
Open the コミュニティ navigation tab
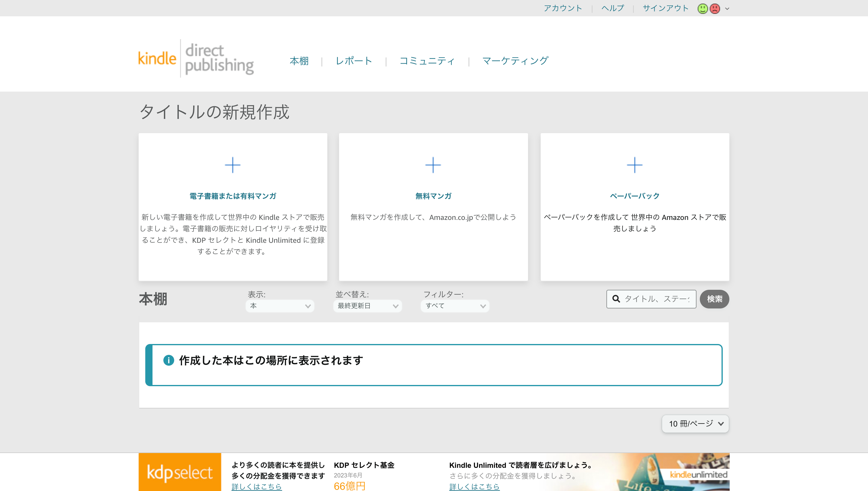(427, 61)
